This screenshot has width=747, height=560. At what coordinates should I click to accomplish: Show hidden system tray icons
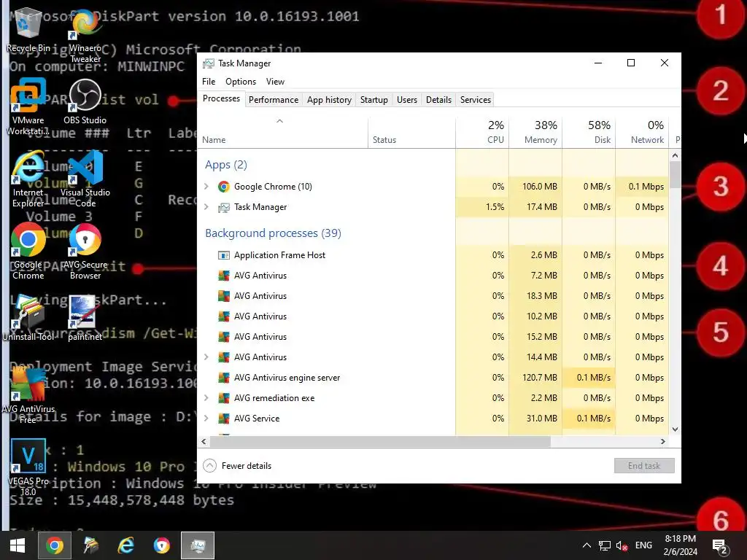tap(587, 545)
